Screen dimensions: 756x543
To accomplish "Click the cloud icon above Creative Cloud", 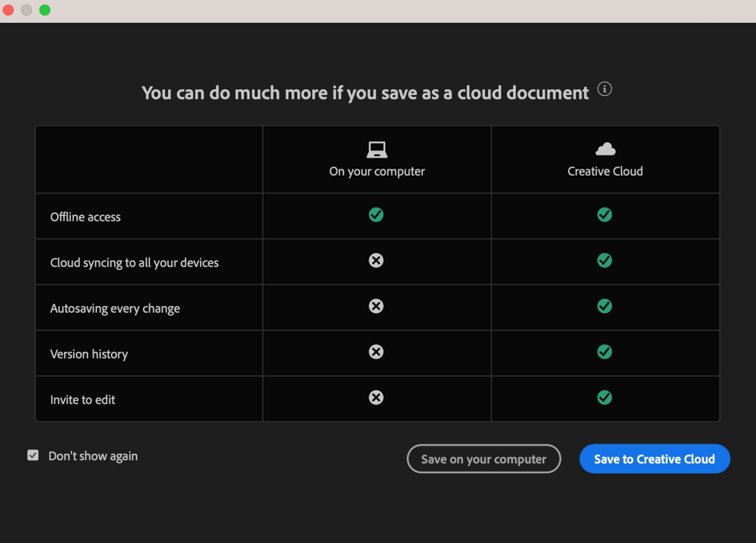I will pos(605,149).
